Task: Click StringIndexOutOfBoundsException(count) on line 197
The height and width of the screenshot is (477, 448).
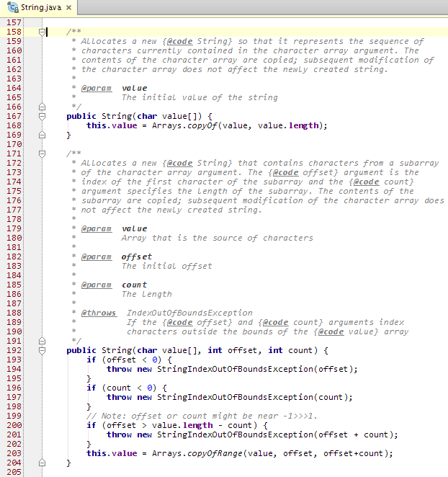Action: [x=252, y=397]
